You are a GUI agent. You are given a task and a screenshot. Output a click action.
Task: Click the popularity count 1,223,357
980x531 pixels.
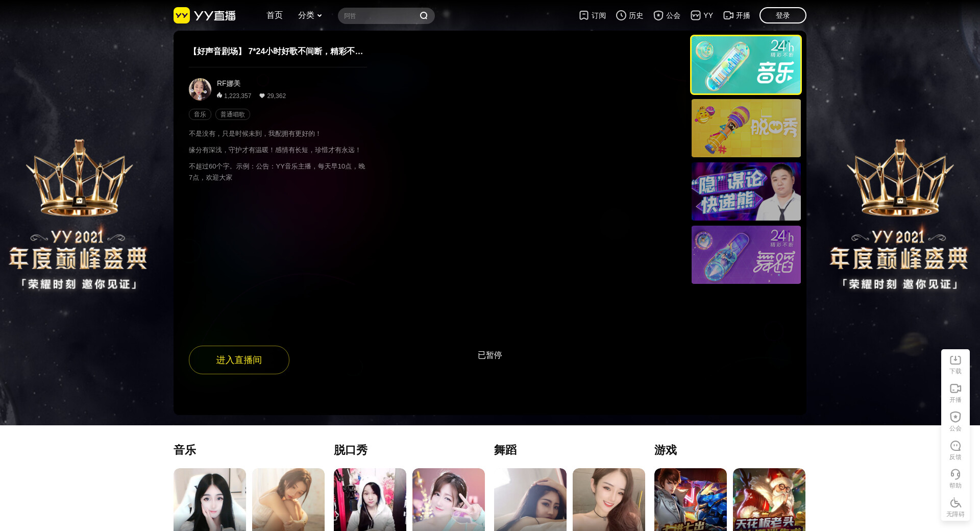click(234, 95)
